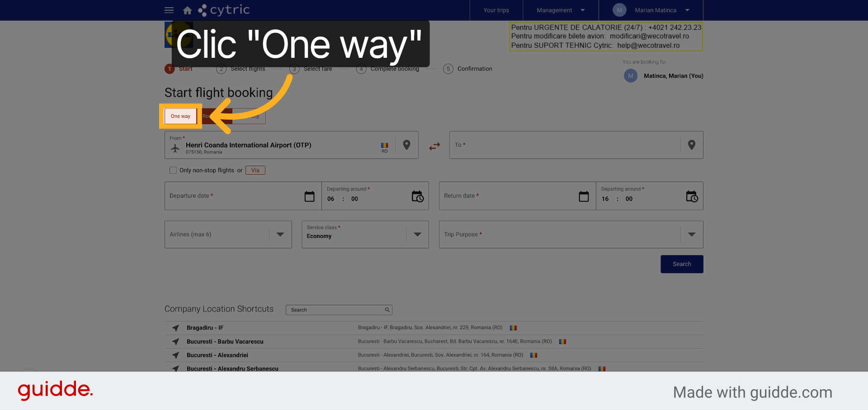Screen dimensions: 868x410
Task: Set departing hour 06 field
Action: (x=331, y=199)
